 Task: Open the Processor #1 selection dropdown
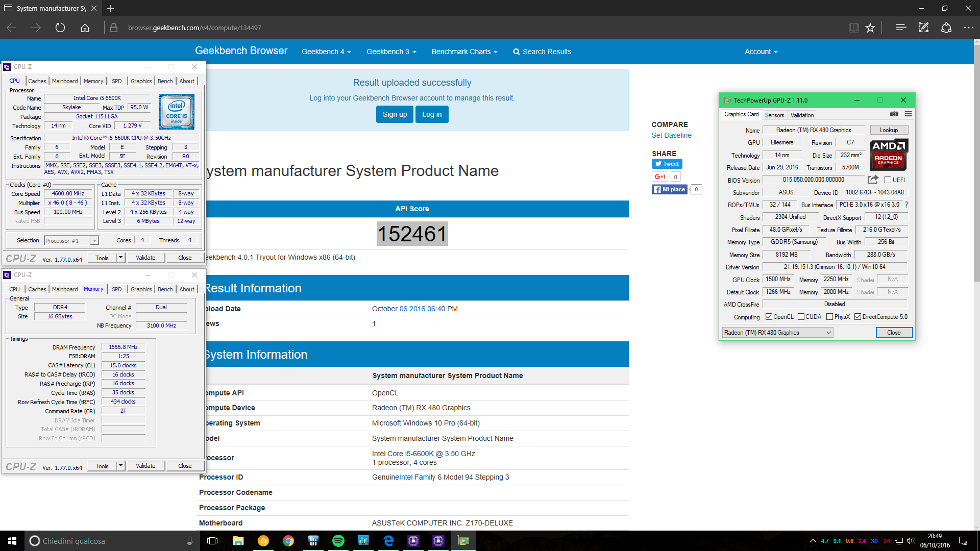coord(71,241)
